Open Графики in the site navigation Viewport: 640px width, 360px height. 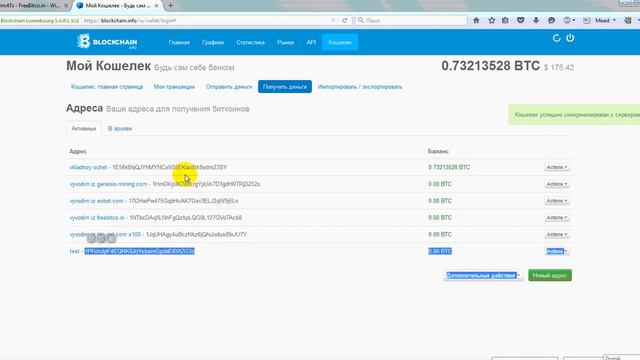[213, 42]
